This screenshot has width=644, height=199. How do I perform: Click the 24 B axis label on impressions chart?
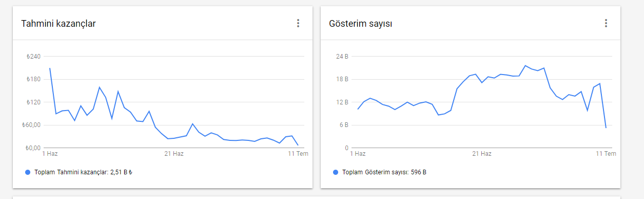point(342,57)
